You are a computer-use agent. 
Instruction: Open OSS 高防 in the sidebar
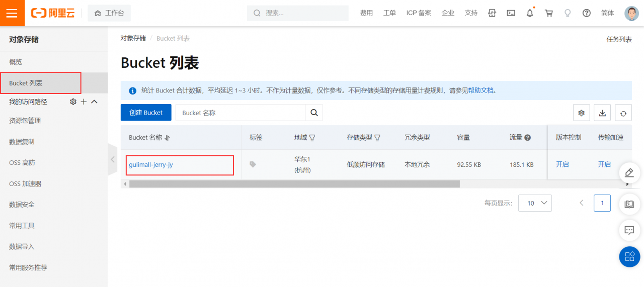(22, 162)
